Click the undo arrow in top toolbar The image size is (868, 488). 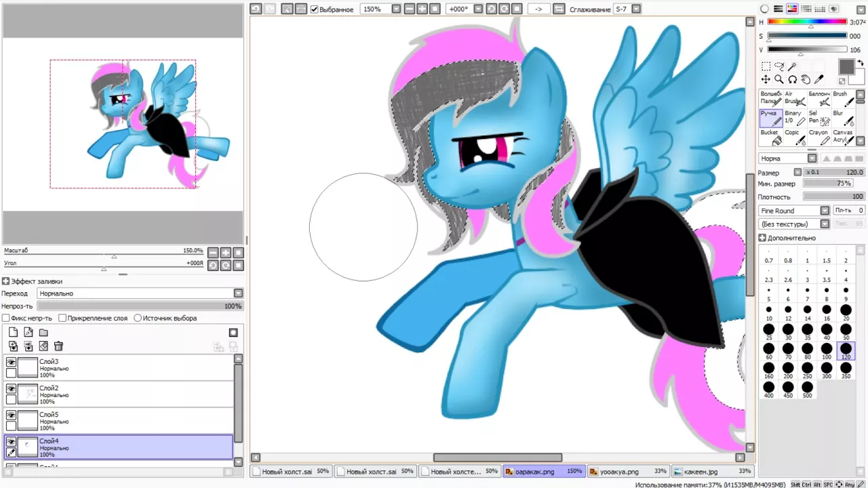(256, 9)
